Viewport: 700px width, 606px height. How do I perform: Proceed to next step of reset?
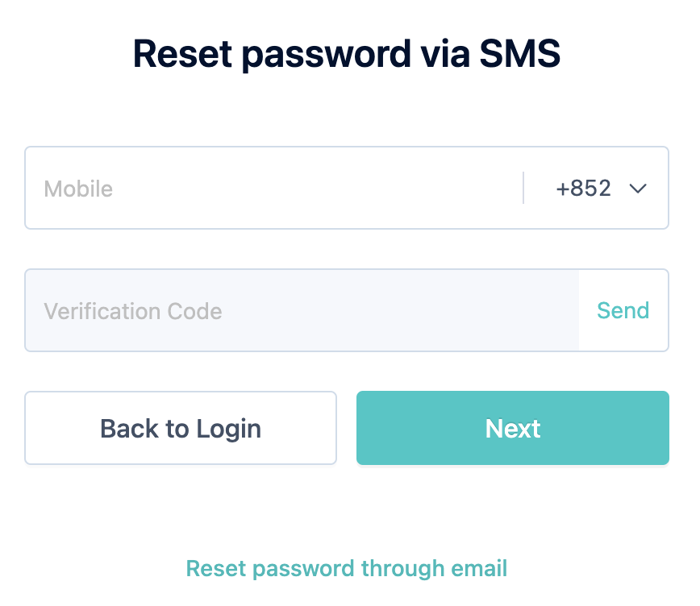pos(512,428)
